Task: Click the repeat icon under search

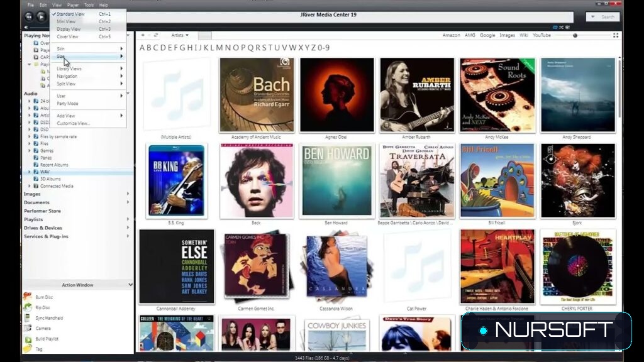Action: point(555,27)
